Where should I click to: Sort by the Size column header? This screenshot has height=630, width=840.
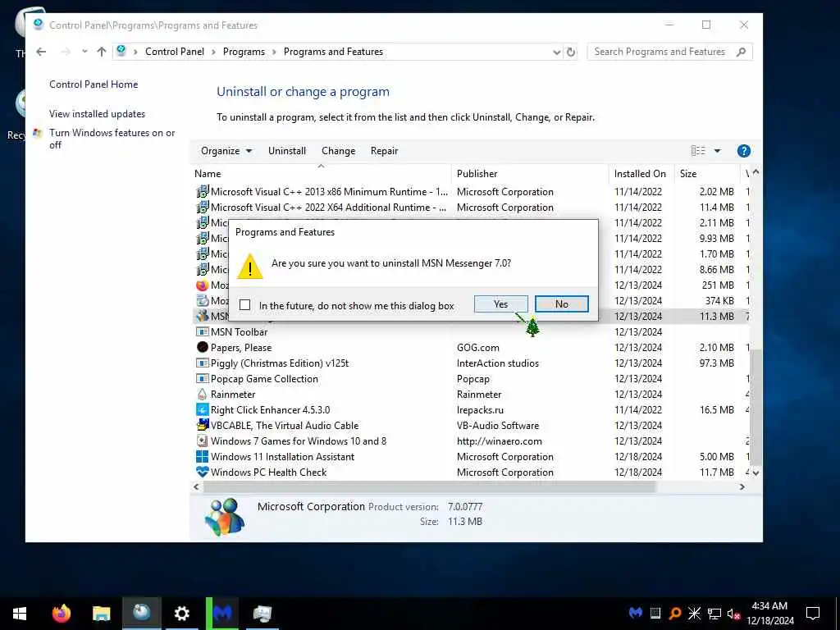point(706,174)
